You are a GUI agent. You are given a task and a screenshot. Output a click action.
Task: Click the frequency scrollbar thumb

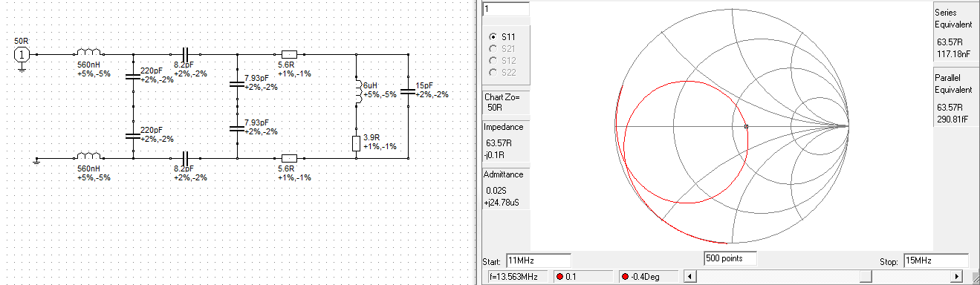(866, 276)
